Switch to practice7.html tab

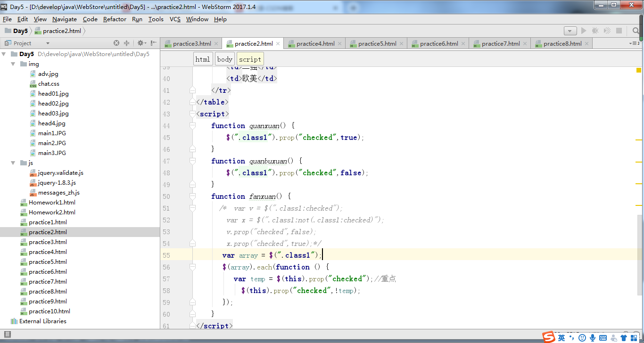point(500,43)
